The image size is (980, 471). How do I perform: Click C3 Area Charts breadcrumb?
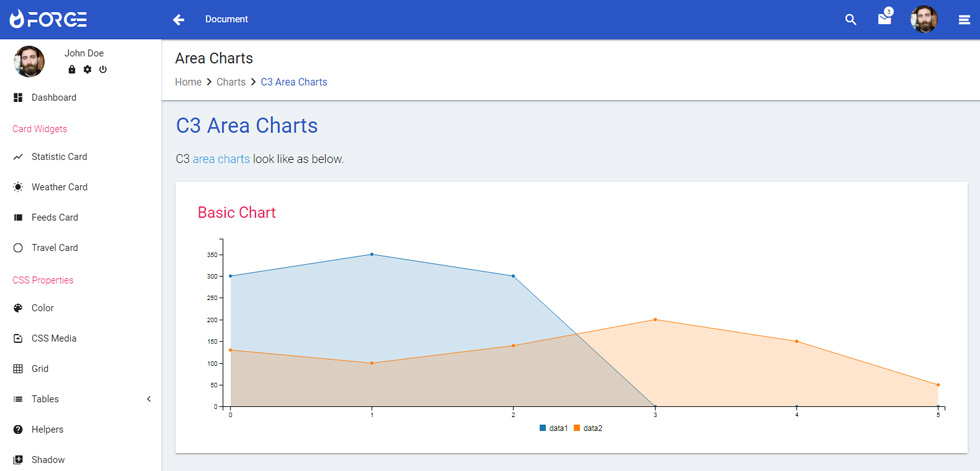[x=294, y=82]
